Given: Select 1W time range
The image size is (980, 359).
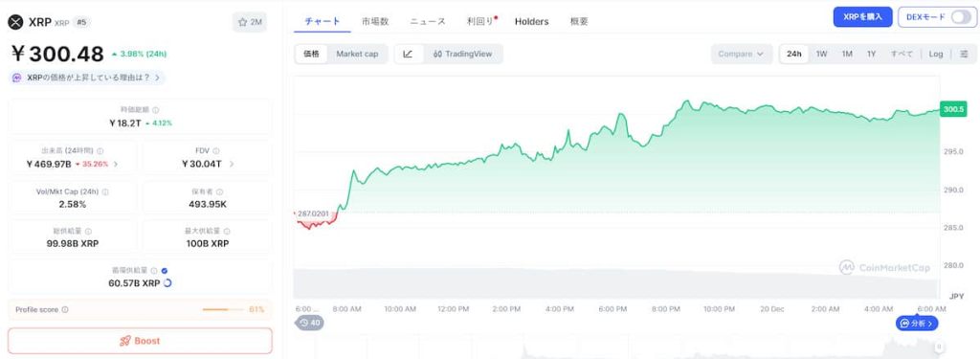Looking at the screenshot, I should [x=821, y=54].
